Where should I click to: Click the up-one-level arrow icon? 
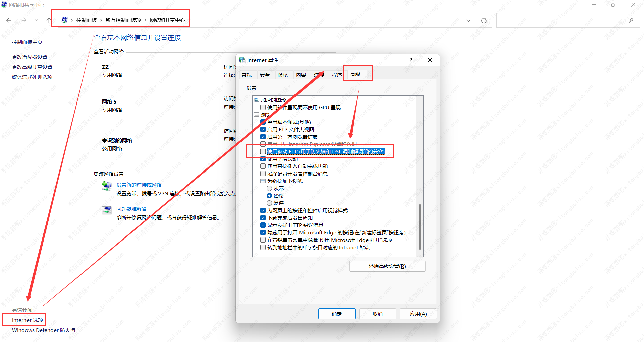(49, 20)
